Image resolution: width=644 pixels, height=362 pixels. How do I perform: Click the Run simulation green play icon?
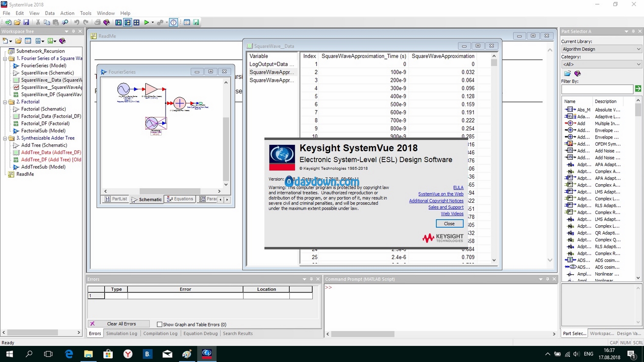(146, 22)
